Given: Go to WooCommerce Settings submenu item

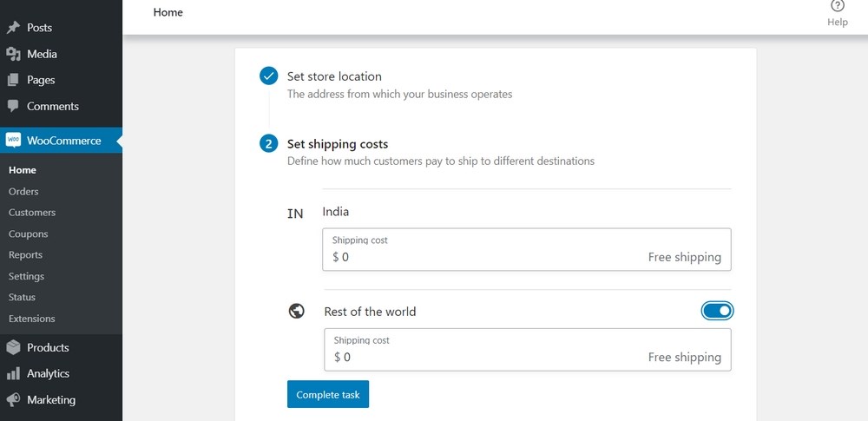Looking at the screenshot, I should coord(26,276).
